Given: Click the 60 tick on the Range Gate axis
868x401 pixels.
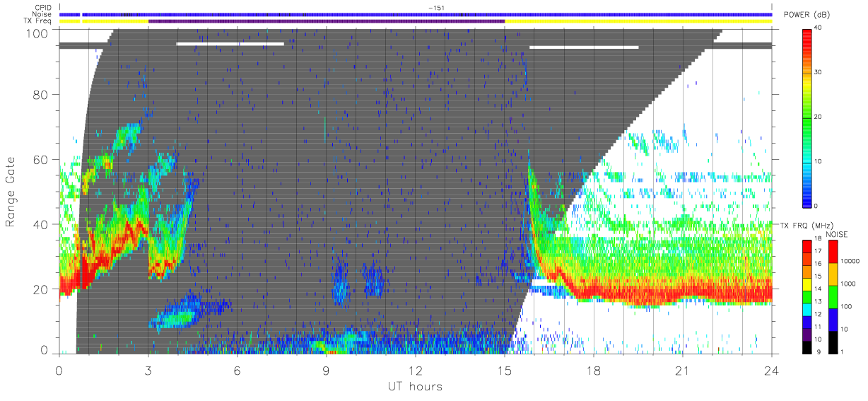Looking at the screenshot, I should 41,159.
